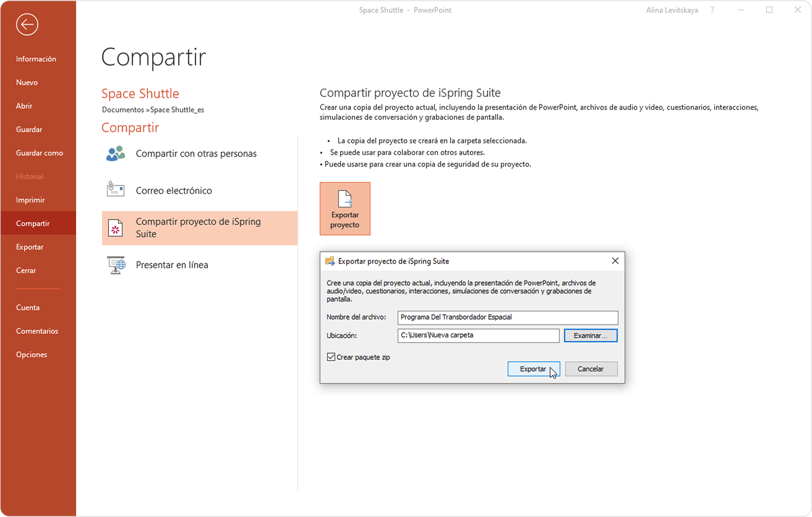Select Compartir con otras personas option
812x517 pixels.
(200, 153)
